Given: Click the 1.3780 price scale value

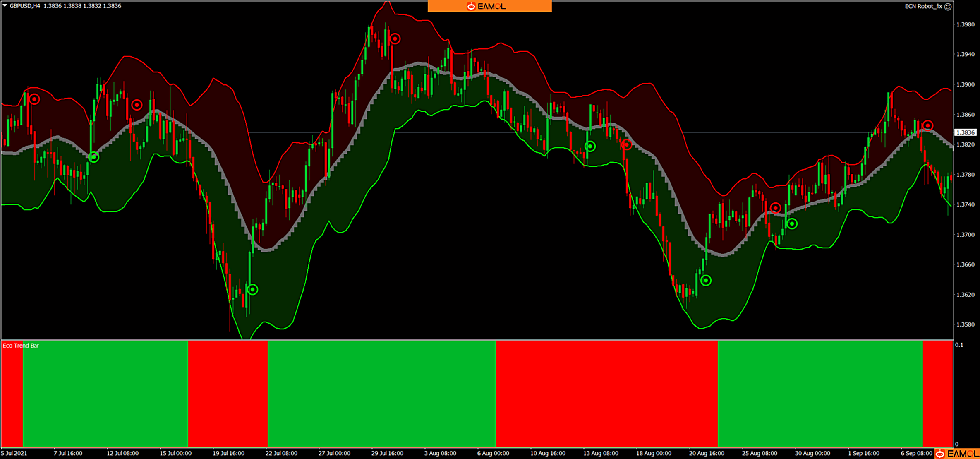Looking at the screenshot, I should click(965, 175).
